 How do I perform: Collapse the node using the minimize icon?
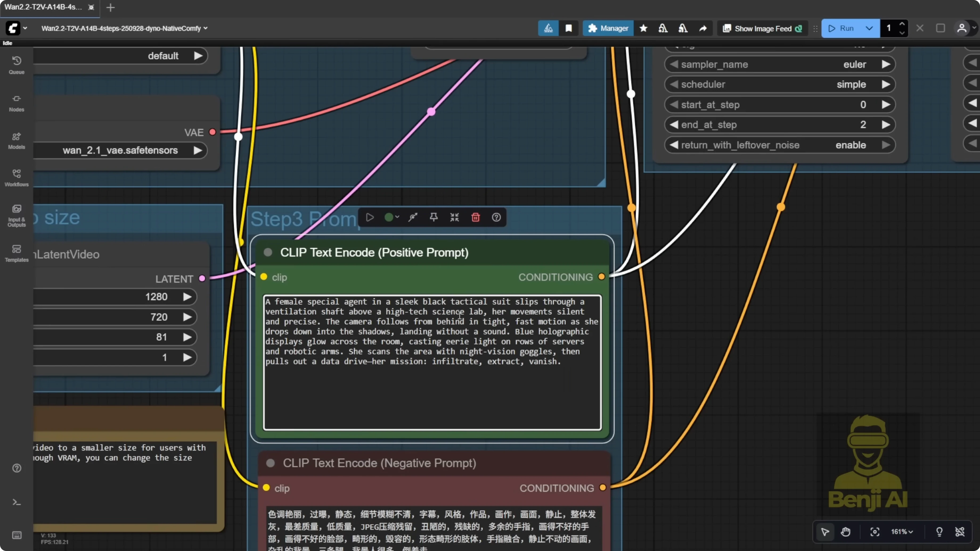coord(454,217)
